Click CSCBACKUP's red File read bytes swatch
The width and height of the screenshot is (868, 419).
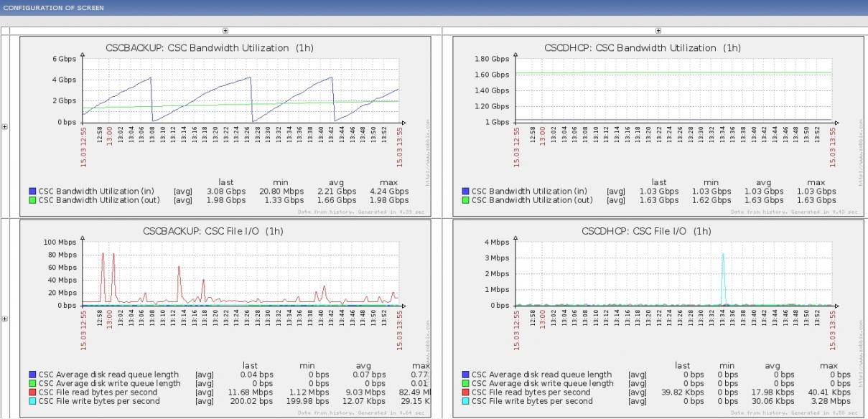point(32,392)
